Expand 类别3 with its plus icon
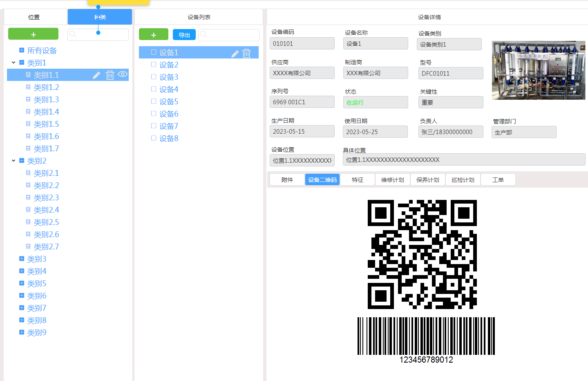Viewport: 588px width, 381px height. 22,259
